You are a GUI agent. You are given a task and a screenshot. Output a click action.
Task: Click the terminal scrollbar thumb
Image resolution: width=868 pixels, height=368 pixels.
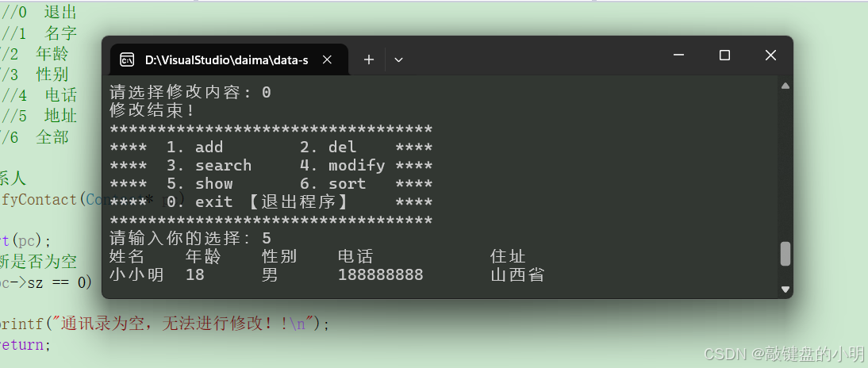pos(785,254)
